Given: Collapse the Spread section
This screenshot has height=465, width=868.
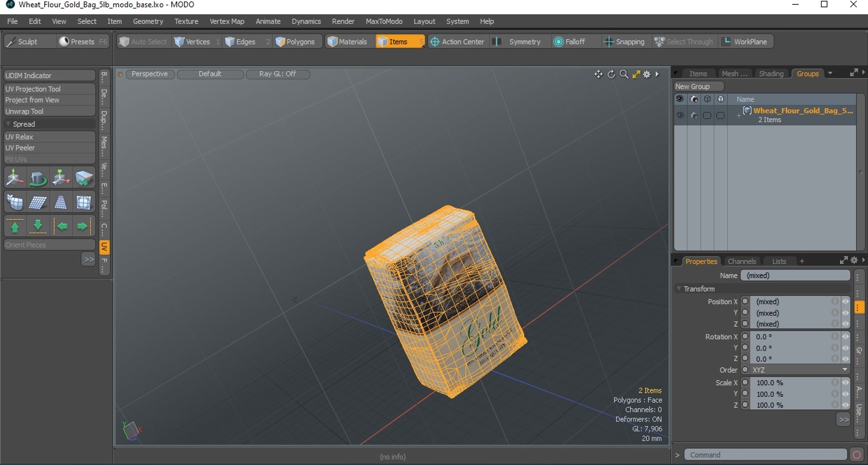Looking at the screenshot, I should (8, 124).
